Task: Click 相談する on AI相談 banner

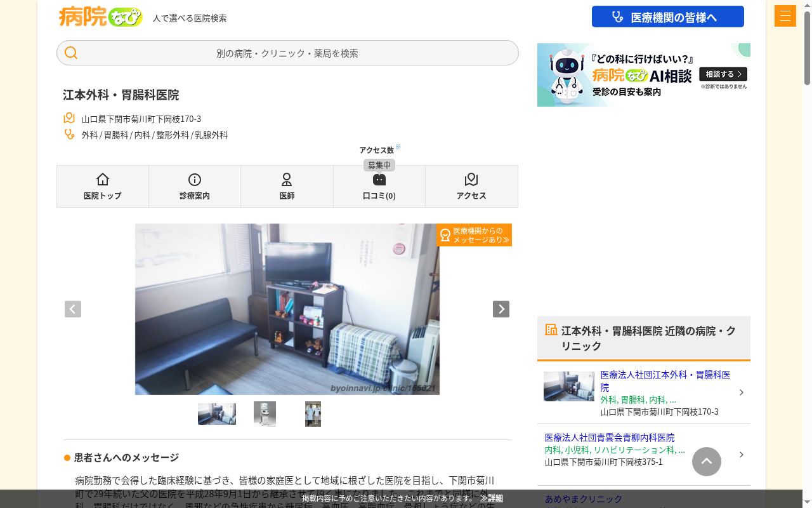Action: coord(723,74)
